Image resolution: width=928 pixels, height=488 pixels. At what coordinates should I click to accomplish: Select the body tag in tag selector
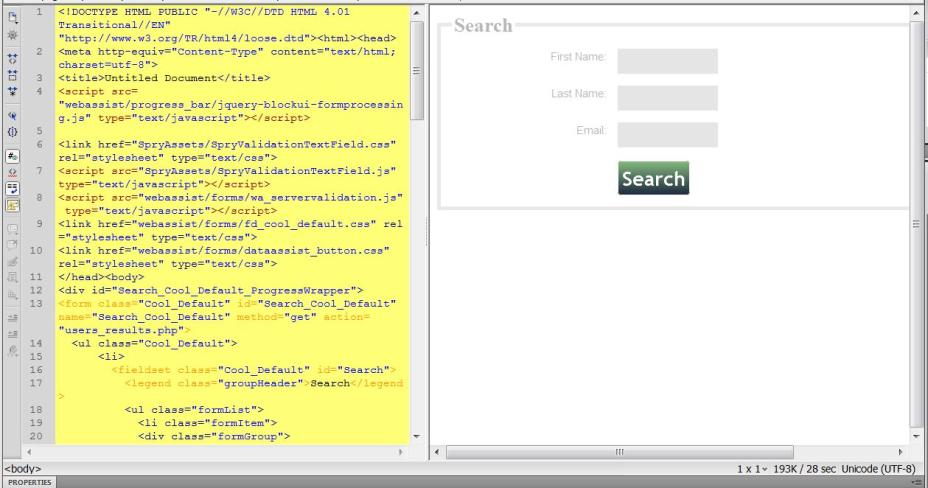point(22,468)
